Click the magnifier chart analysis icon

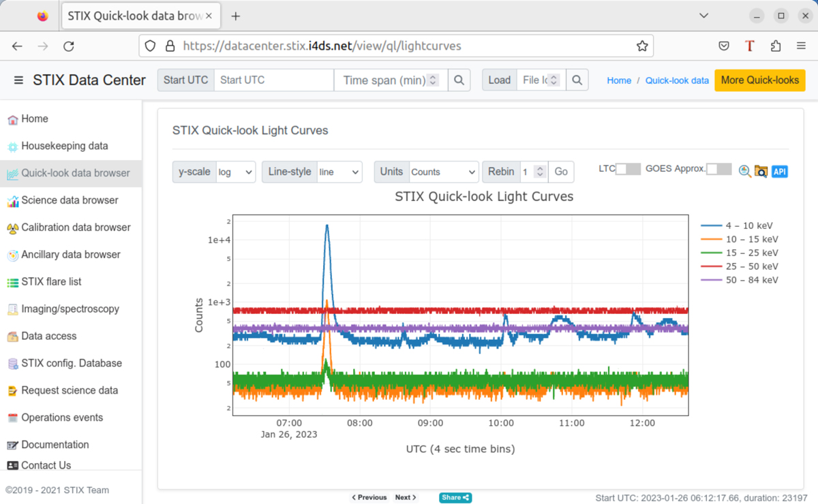[744, 172]
